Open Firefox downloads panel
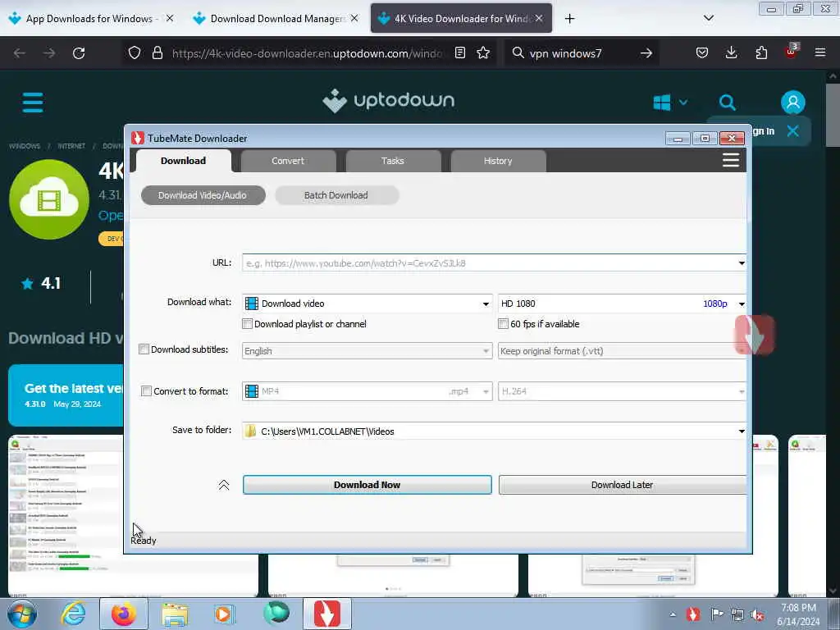 [x=731, y=53]
